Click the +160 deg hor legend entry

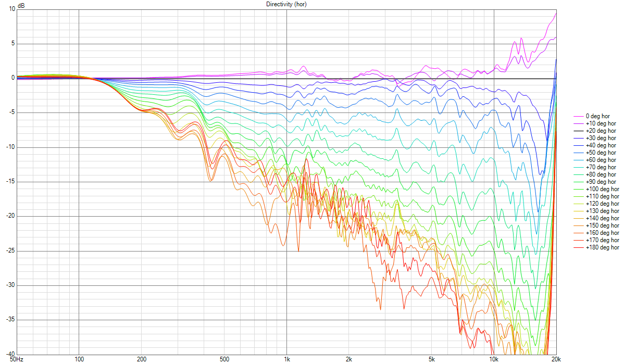tap(596, 233)
